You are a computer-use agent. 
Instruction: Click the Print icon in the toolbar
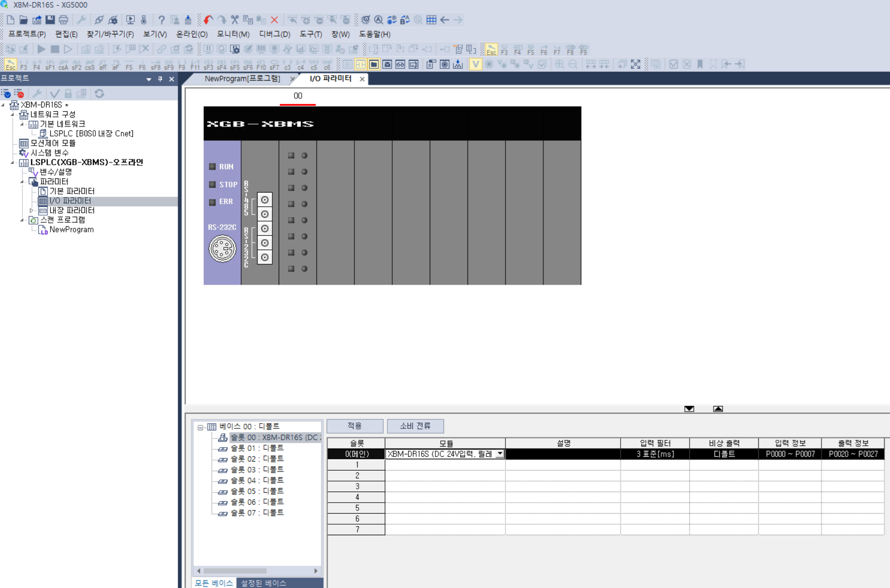[x=63, y=20]
